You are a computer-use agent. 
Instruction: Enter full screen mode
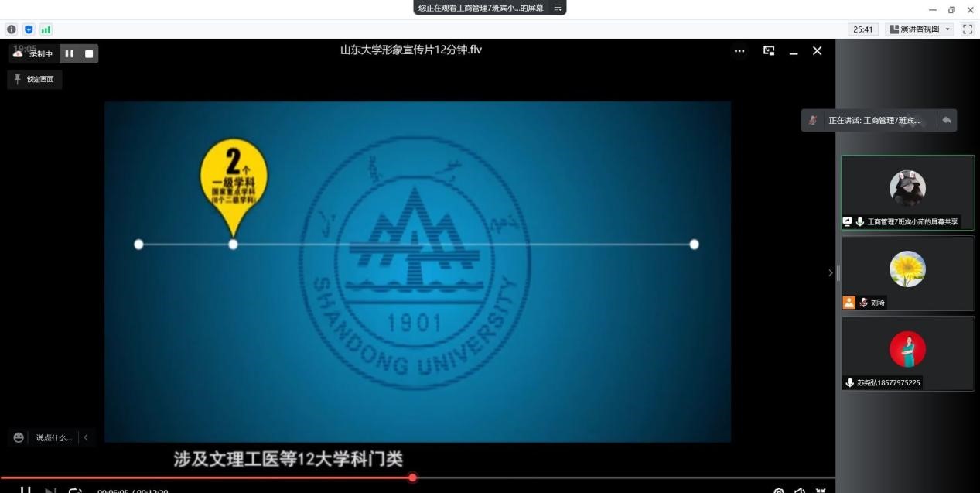(967, 29)
